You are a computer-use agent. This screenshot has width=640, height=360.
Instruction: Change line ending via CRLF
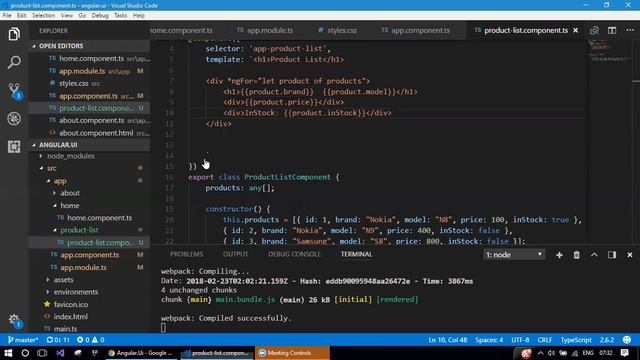(544, 340)
